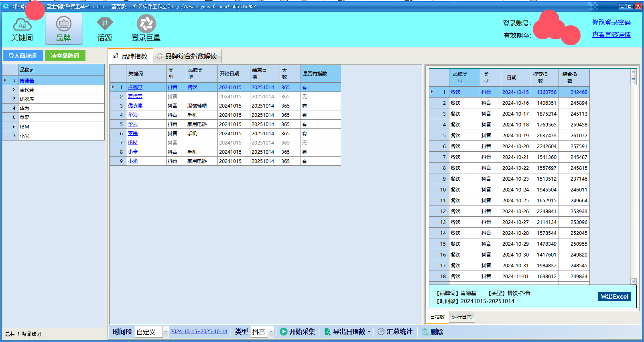Image resolution: width=644 pixels, height=342 pixels.
Task: Click the date range 2024-10-15~2025-10-14 link
Action: 199,332
